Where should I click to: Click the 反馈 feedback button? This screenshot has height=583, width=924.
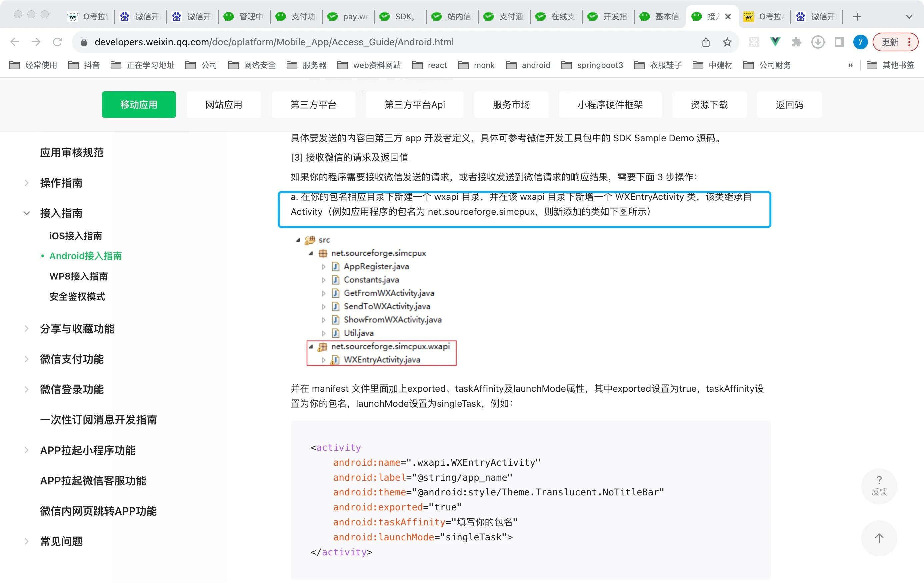click(879, 486)
